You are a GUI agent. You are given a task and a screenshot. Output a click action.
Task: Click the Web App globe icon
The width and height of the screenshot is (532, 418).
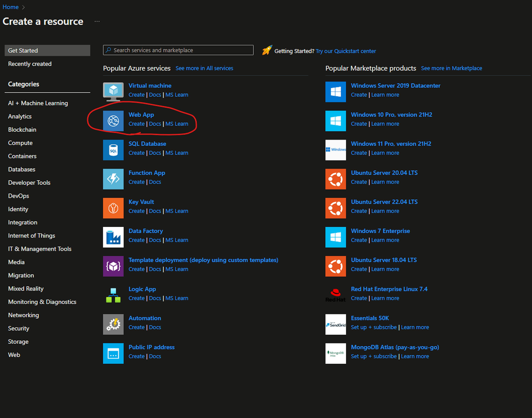coord(113,121)
